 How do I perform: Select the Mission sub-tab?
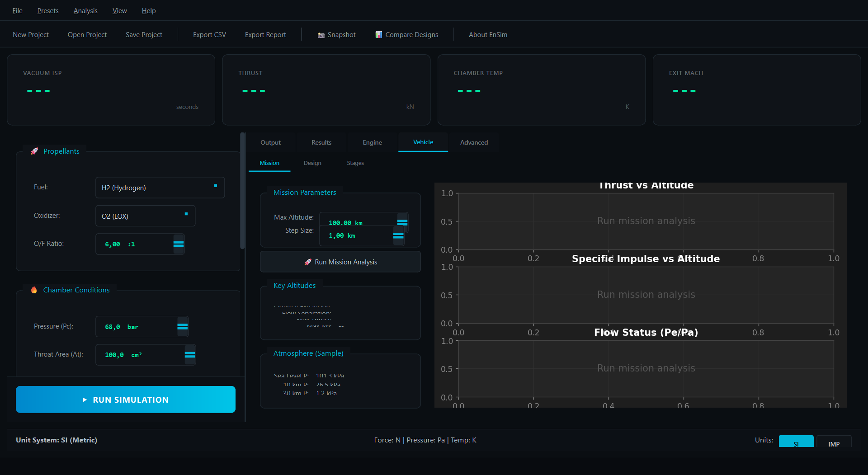(269, 163)
